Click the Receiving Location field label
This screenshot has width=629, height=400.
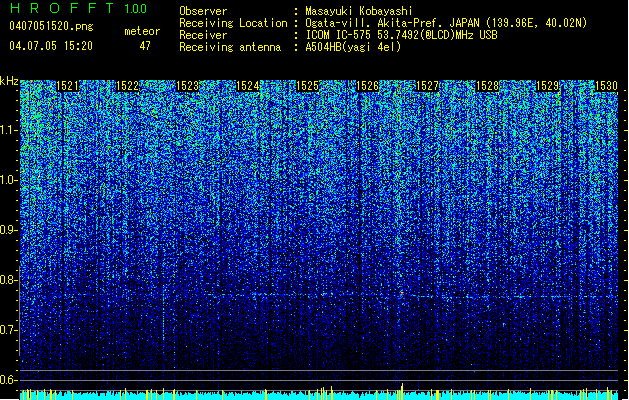tap(233, 23)
